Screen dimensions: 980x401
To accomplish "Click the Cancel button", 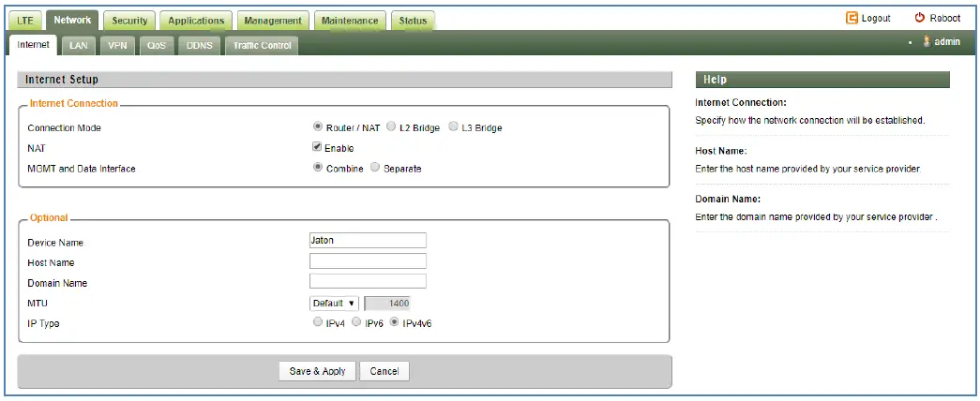I will (x=384, y=371).
